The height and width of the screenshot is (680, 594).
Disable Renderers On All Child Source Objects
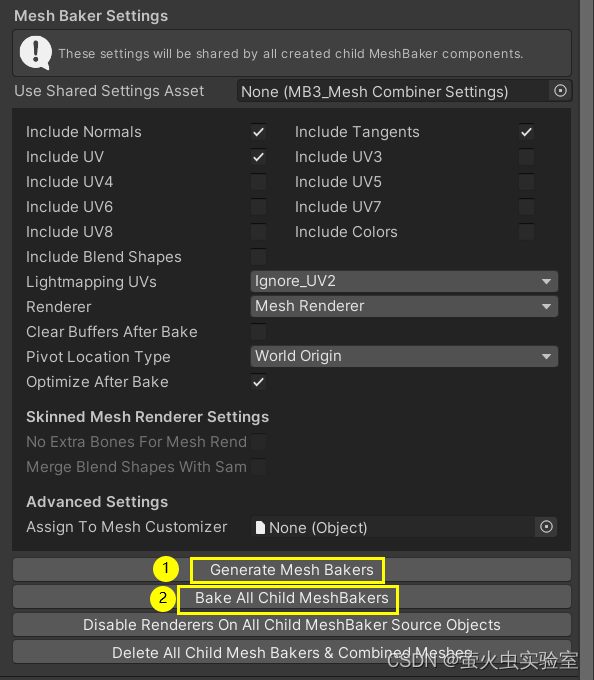tap(292, 625)
